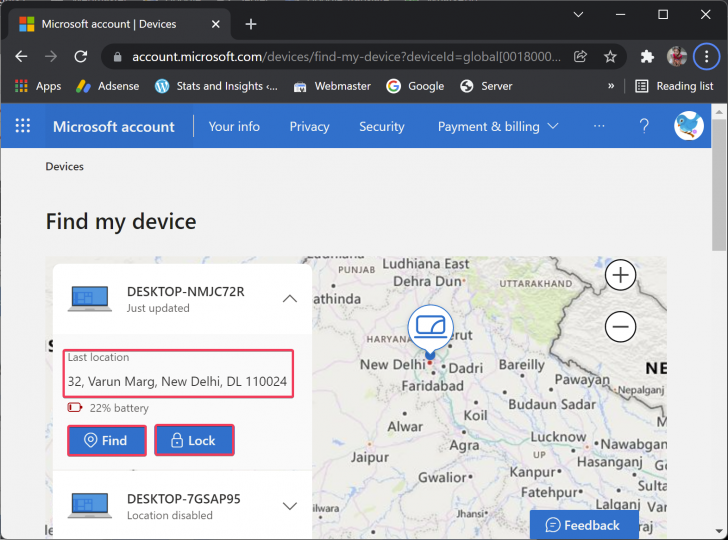
Task: Open the Feedback button
Action: [x=583, y=525]
